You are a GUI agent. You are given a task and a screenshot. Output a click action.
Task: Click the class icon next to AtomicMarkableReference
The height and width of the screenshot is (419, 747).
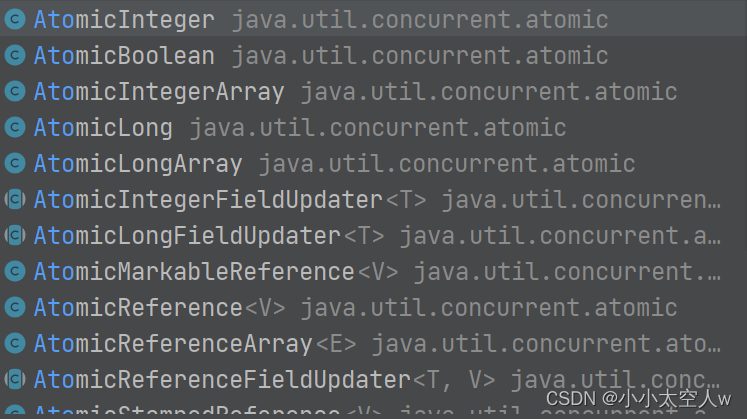point(15,271)
